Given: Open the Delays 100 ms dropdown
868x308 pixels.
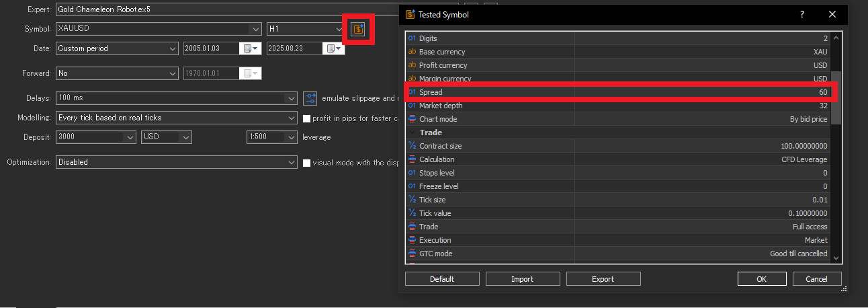Looking at the screenshot, I should [x=291, y=98].
